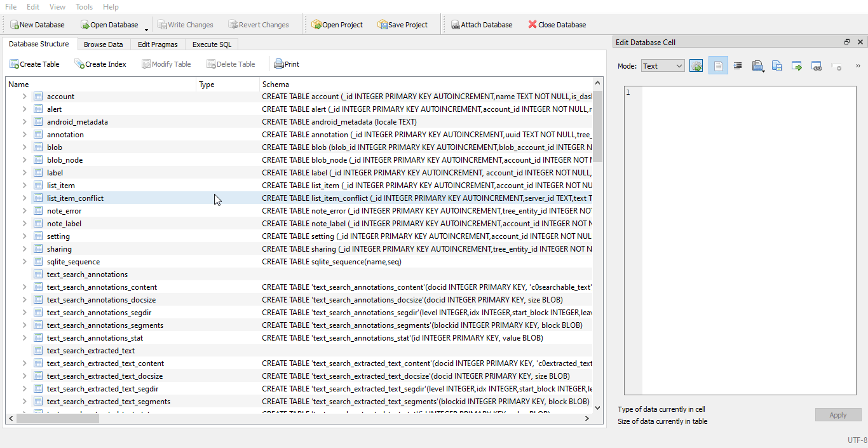Open the Create Table dialog
The width and height of the screenshot is (868, 448).
click(34, 64)
